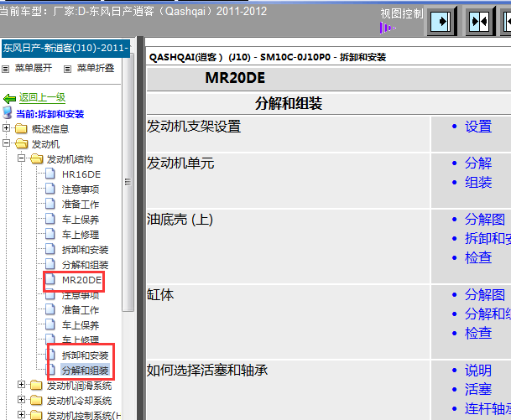Open 拆卸和安装 item under HR16DE
Screen dimensions: 511x420
(85, 250)
